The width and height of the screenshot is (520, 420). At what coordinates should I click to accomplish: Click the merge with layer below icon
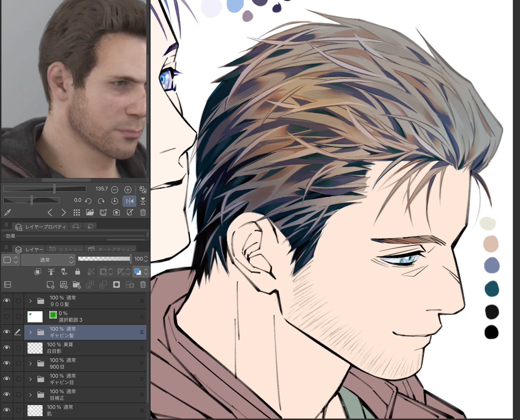103,285
